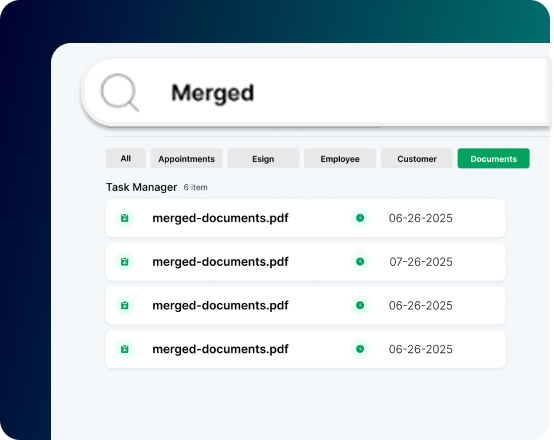554x440 pixels.
Task: Click the search field containing Merged
Action: click(316, 92)
